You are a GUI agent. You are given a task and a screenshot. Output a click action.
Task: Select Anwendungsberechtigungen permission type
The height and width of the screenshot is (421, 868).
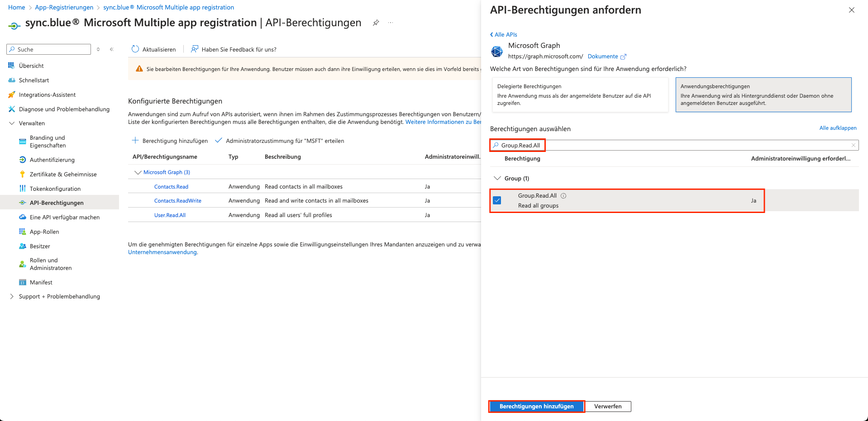[x=763, y=95]
